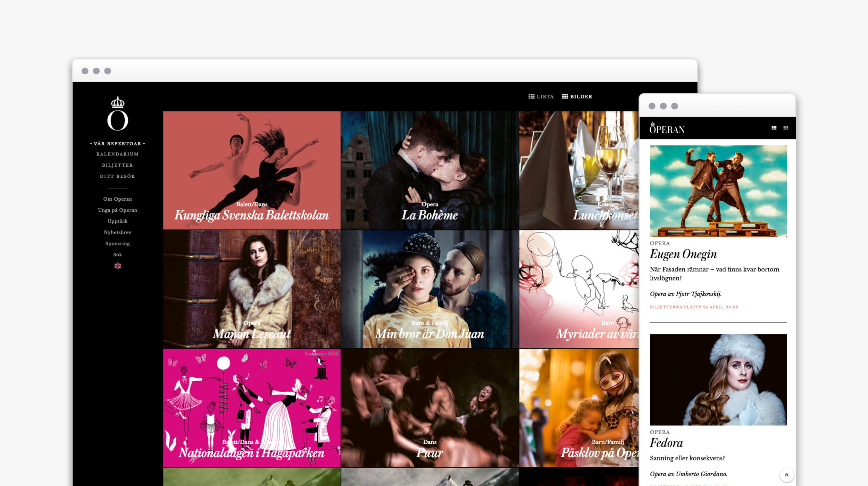Click the Sök link in the sidebar
Image resolution: width=868 pixels, height=486 pixels.
click(117, 254)
